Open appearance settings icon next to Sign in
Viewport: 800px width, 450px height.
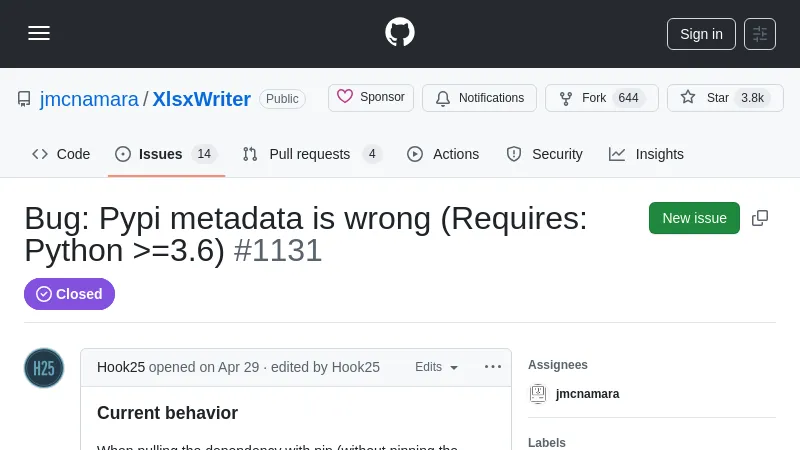click(760, 34)
